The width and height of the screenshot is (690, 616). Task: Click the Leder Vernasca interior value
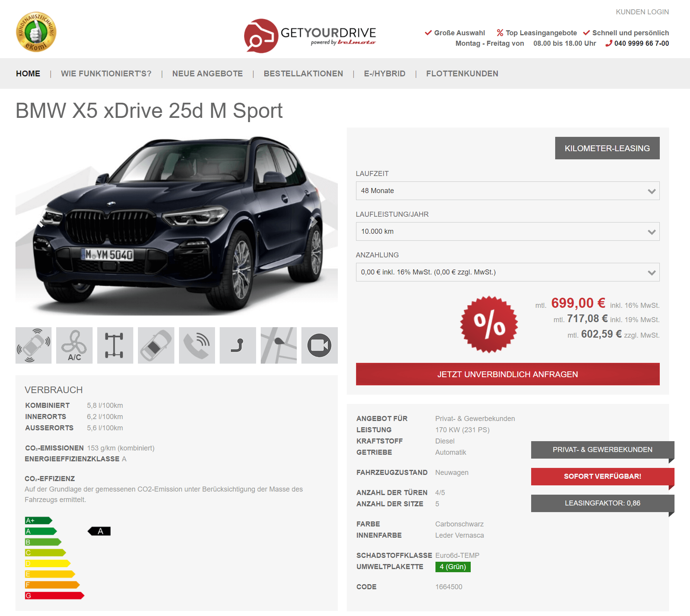(459, 535)
